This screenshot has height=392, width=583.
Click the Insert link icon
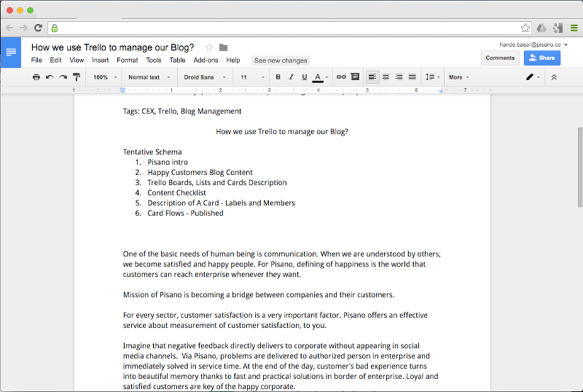coord(341,77)
